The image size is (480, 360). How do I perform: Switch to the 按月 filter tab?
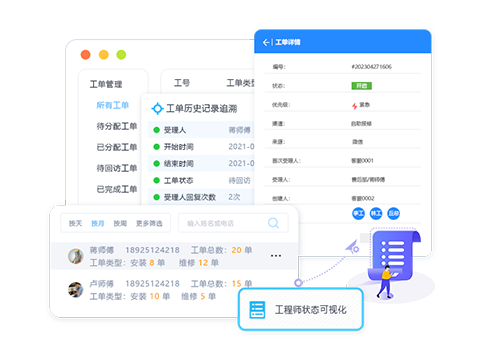98,223
